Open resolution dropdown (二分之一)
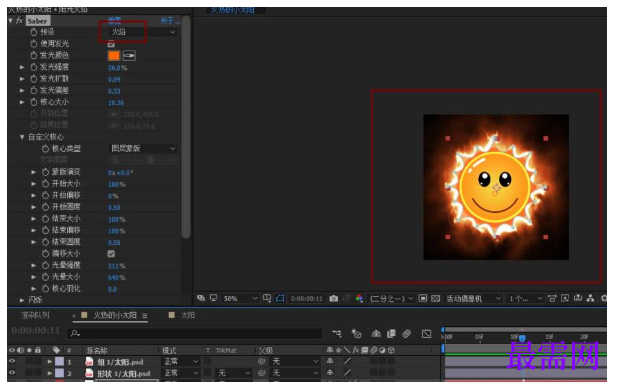This screenshot has width=618, height=387. tap(391, 299)
